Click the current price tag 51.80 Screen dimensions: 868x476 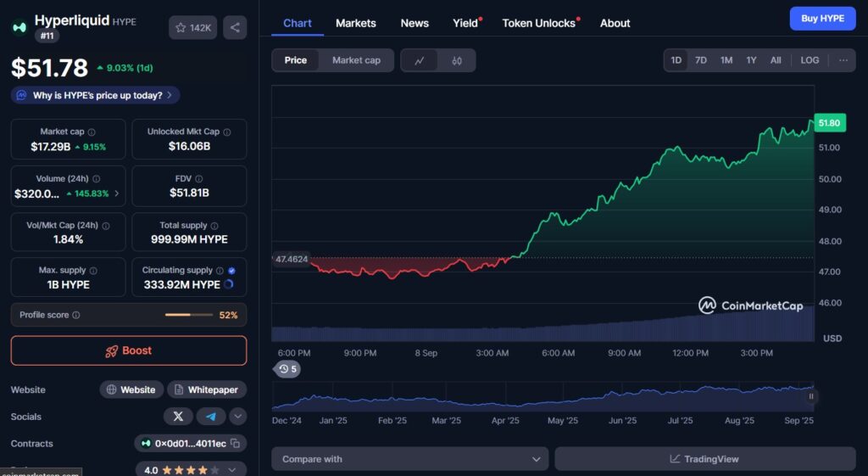point(829,123)
